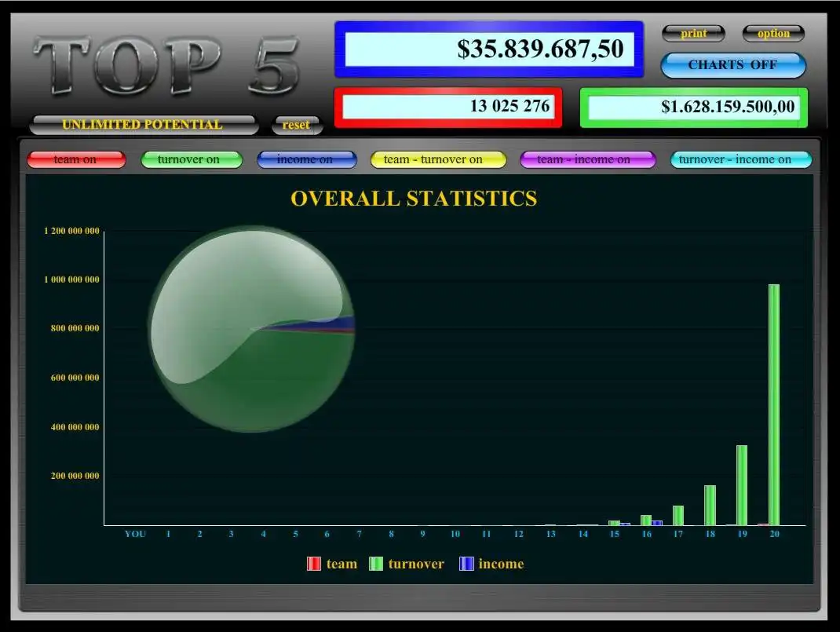Click the y-axis value '200 000 000'
The width and height of the screenshot is (840, 632).
(x=75, y=476)
